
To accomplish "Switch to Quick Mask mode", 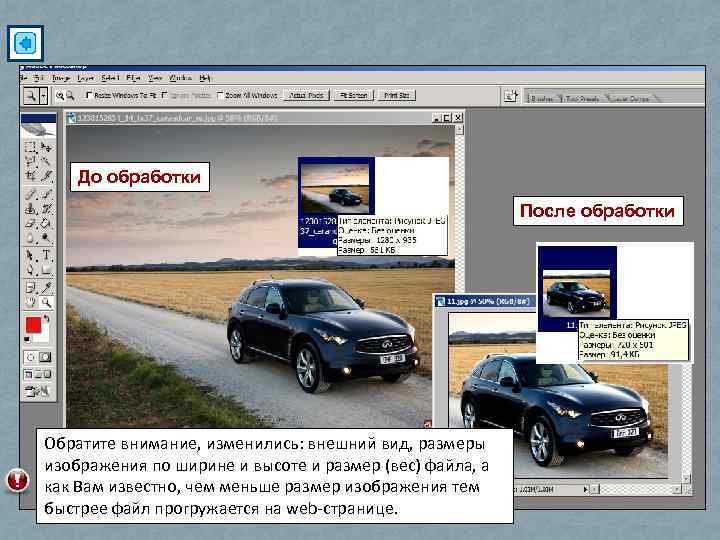I will 45,357.
